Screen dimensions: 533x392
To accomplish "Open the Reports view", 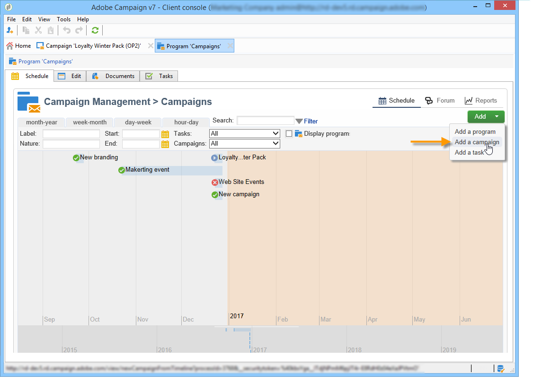I will tap(480, 101).
